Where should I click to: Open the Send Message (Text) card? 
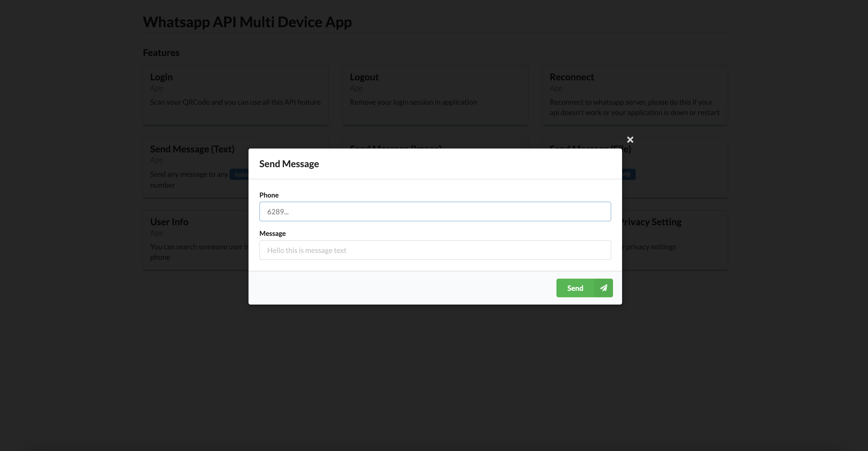[x=196, y=168]
